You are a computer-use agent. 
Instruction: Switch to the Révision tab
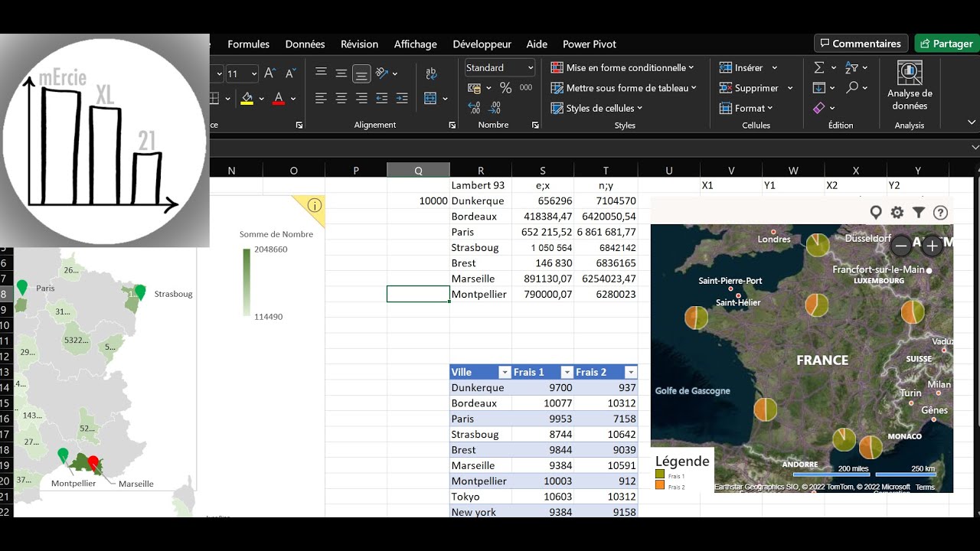pos(360,44)
